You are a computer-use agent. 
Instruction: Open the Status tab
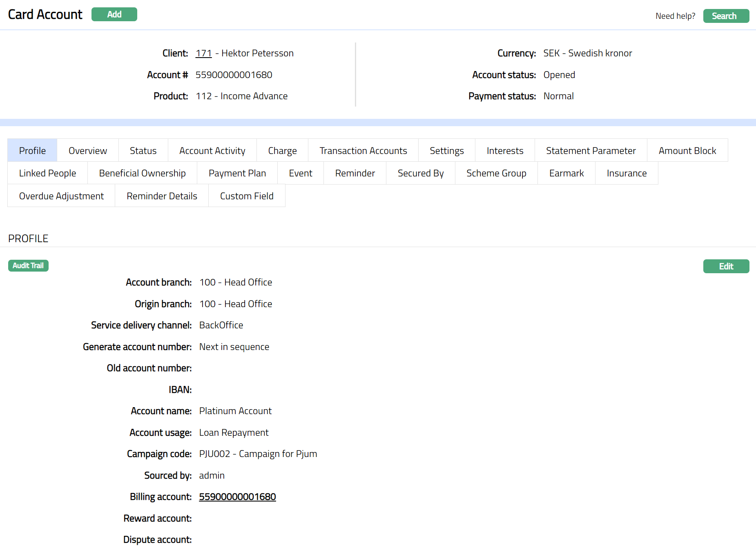143,151
